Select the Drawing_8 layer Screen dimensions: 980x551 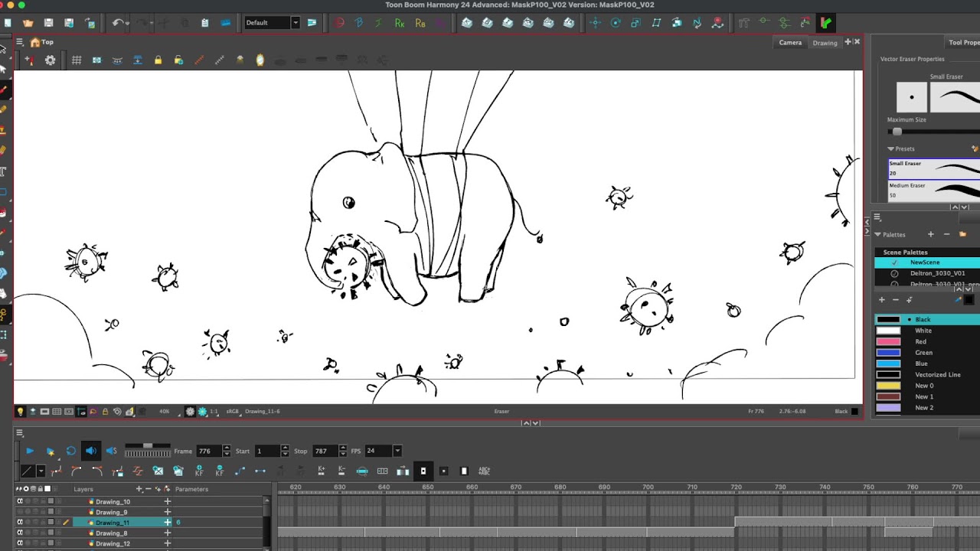click(113, 533)
